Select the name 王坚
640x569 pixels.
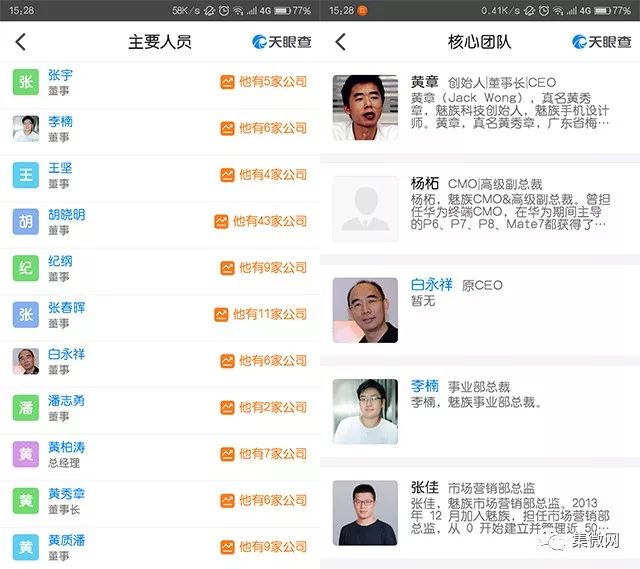[60, 168]
